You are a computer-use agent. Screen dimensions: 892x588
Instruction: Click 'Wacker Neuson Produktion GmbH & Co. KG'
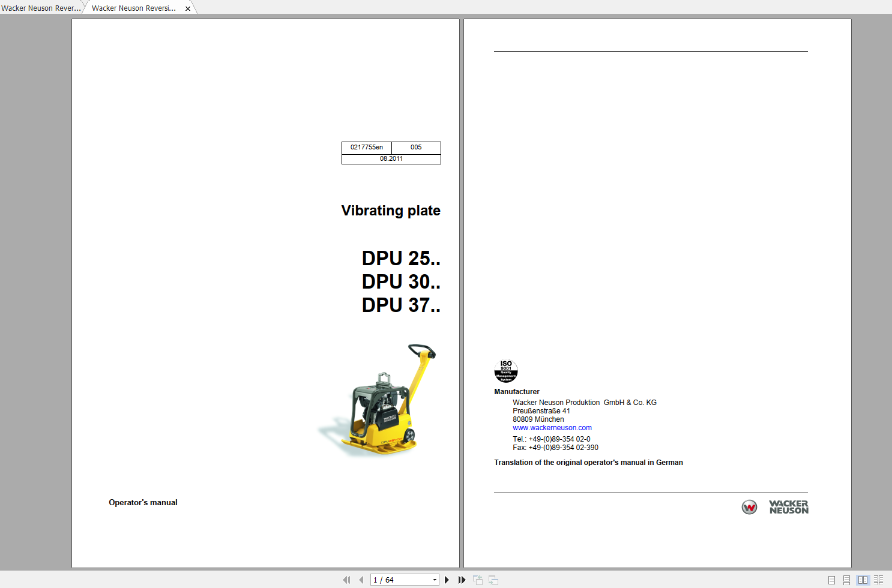pos(585,403)
